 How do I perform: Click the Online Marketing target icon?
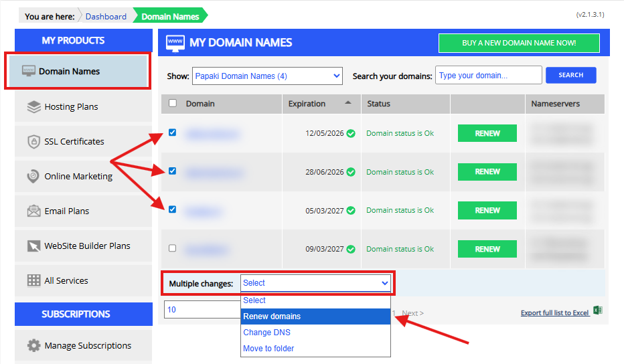(x=34, y=177)
